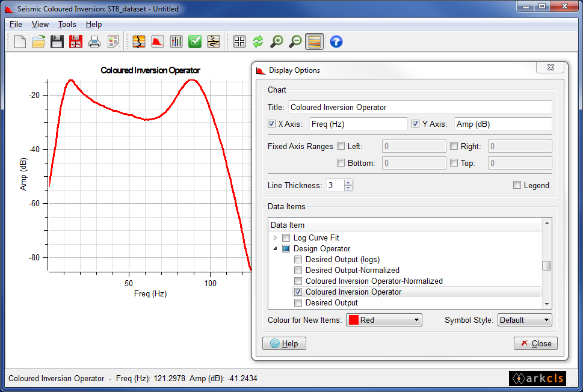Click the X Axis label field
583x392 pixels.
[359, 124]
